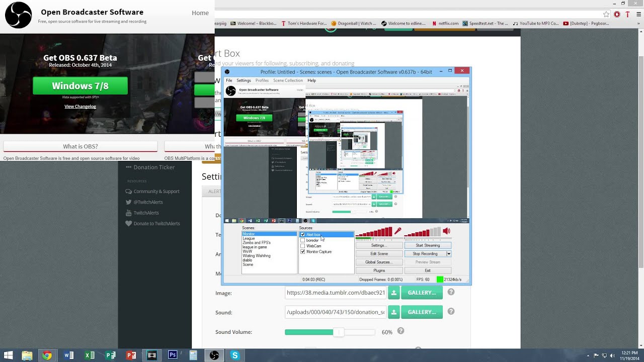Open the Sound Gallery button
Viewport: 644px width, 362px height.
coord(422,312)
